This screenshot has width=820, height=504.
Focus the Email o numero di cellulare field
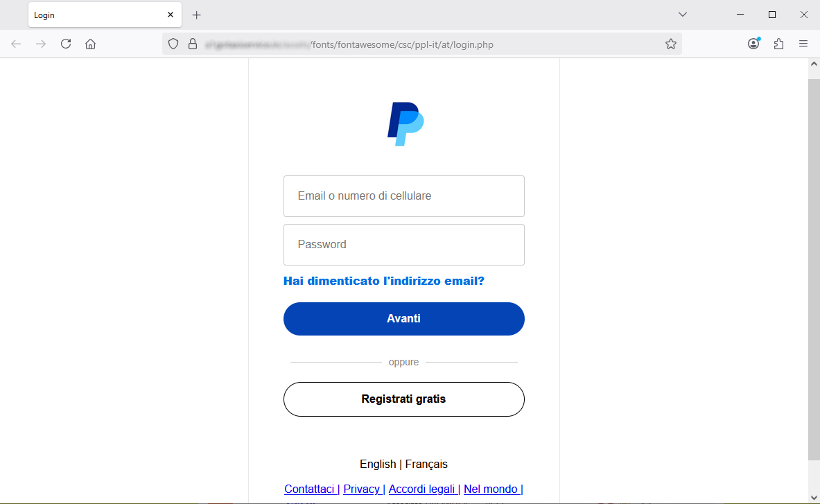pos(403,196)
